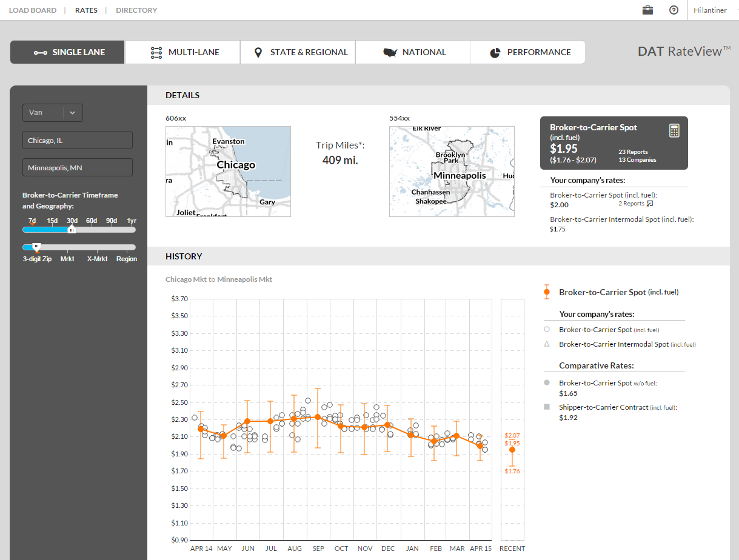Screen dimensions: 739x560
Task: Set timeframe slider to 7d
Action: [32, 221]
